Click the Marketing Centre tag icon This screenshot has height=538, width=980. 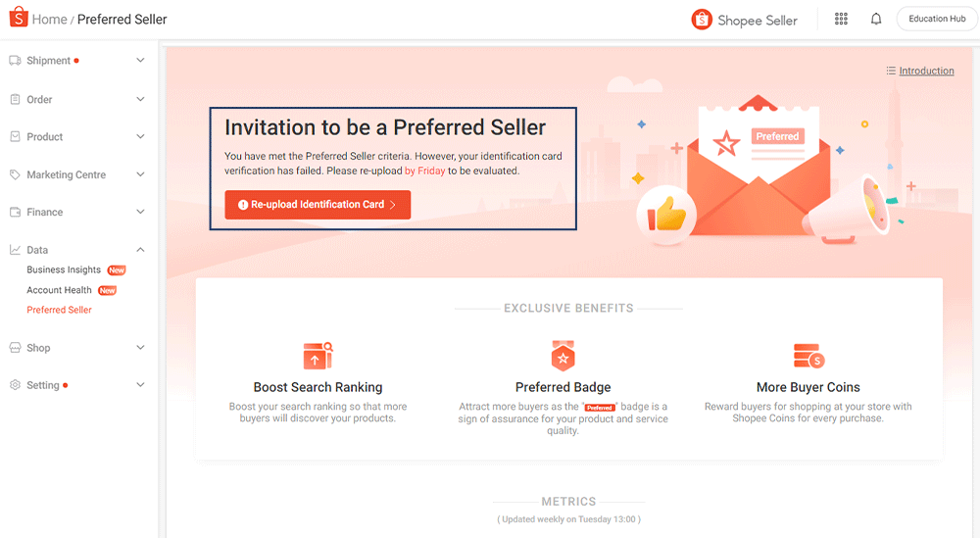[x=15, y=174]
